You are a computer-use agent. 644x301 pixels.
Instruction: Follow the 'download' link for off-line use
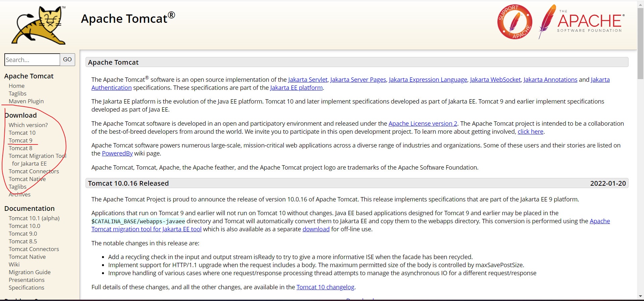pos(316,229)
